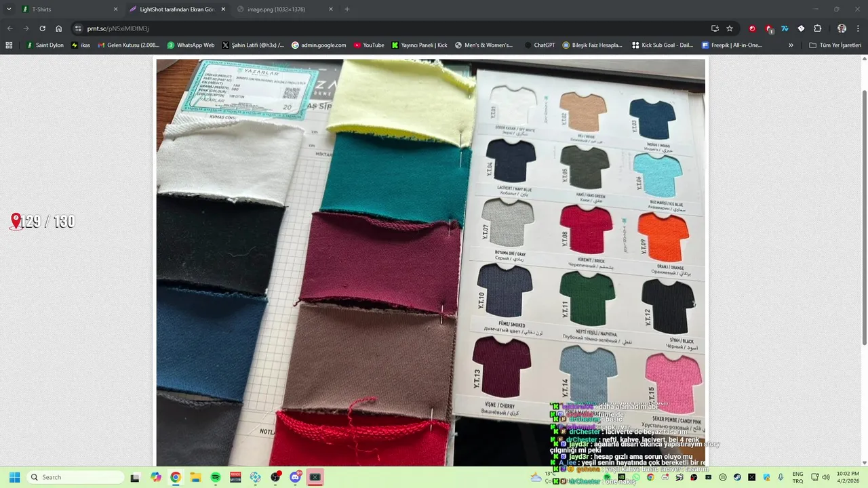Viewport: 868px width, 488px height.
Task: Click the install/cast icon in address bar
Action: pyautogui.click(x=715, y=28)
